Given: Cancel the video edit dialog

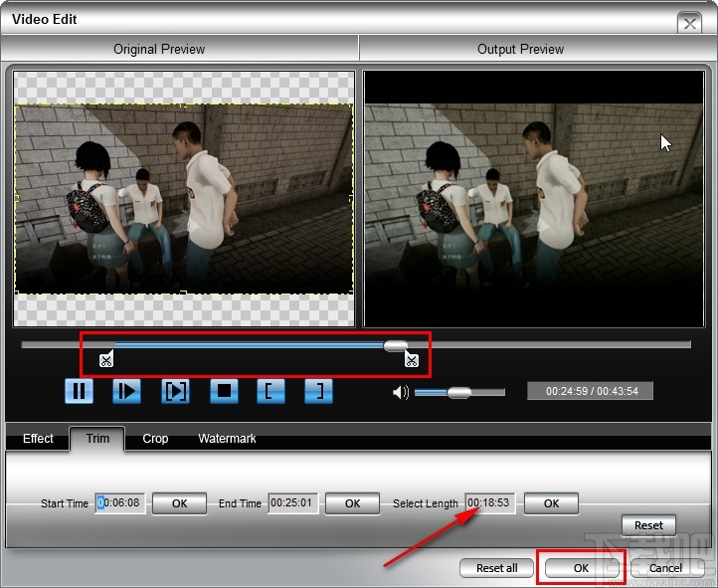Looking at the screenshot, I should point(666,568).
